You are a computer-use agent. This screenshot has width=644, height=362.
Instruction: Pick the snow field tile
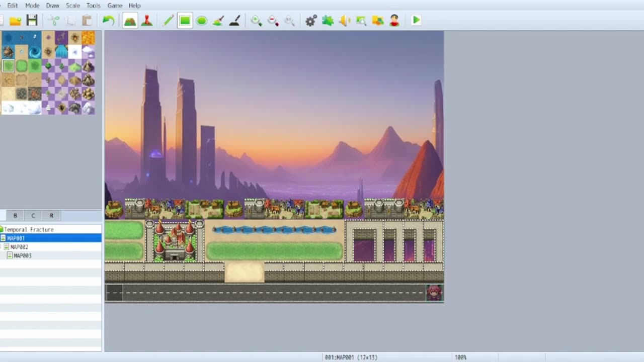pos(21,108)
